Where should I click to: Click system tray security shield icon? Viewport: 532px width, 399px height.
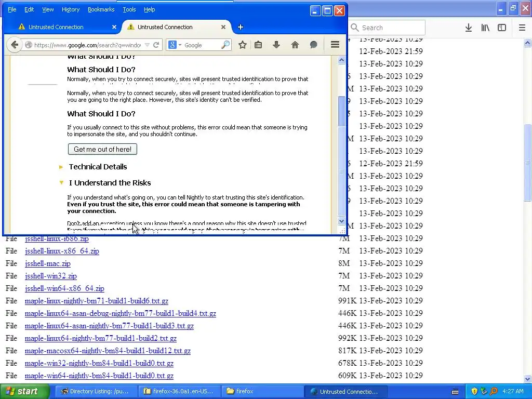click(474, 391)
